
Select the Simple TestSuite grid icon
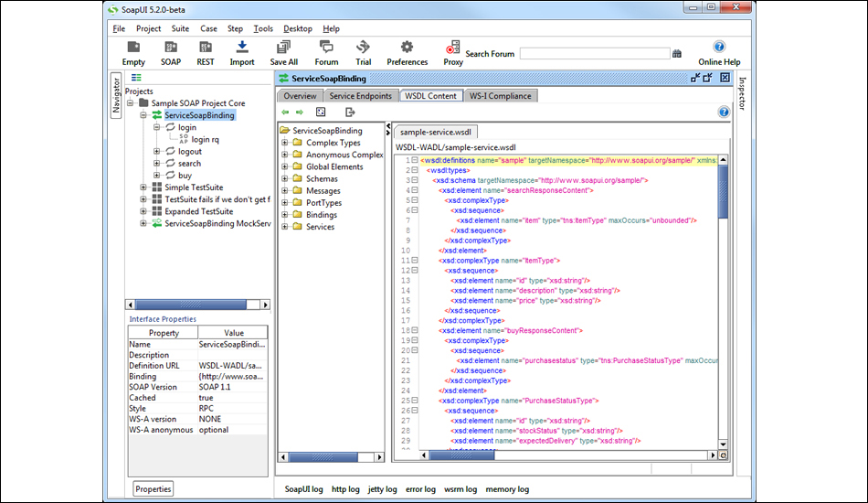(157, 187)
